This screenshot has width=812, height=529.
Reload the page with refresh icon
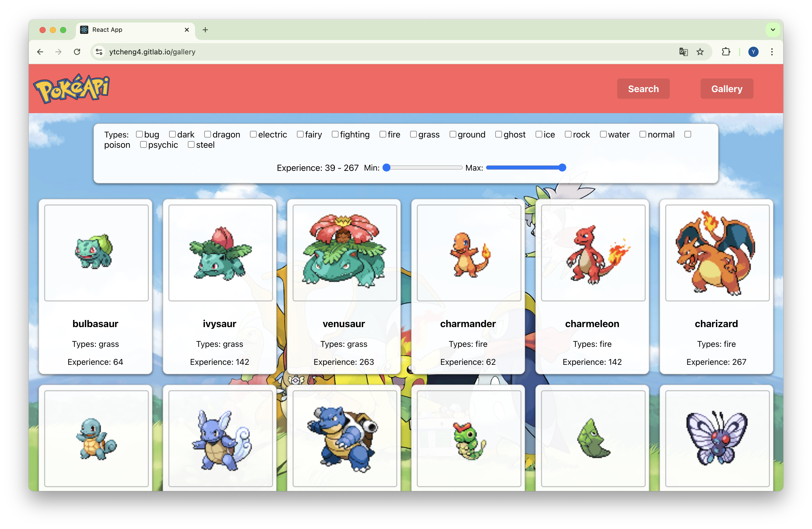tap(77, 52)
